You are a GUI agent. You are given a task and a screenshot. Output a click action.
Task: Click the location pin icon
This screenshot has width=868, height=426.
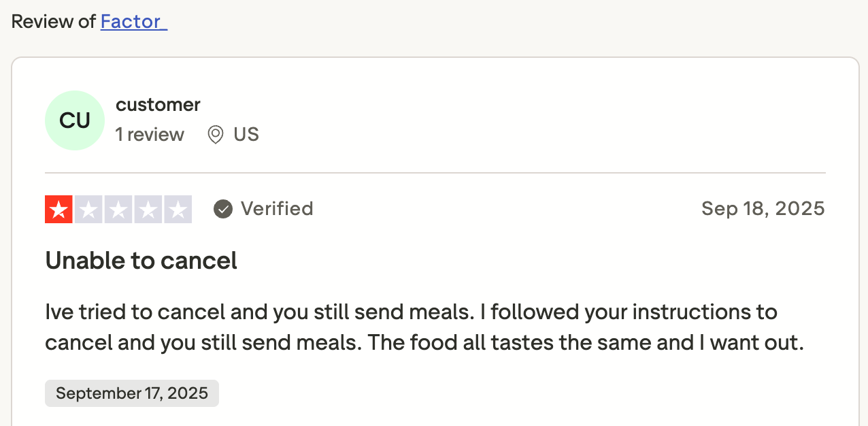click(216, 135)
